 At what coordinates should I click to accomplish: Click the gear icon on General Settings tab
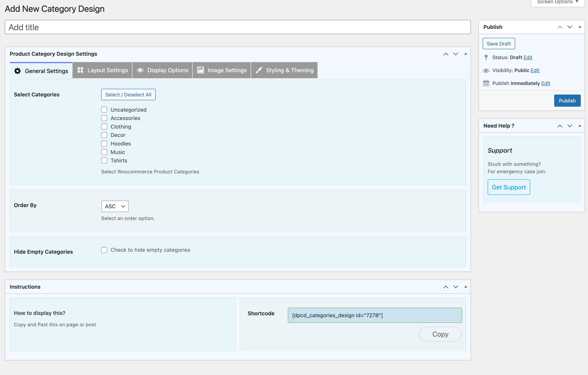(17, 71)
